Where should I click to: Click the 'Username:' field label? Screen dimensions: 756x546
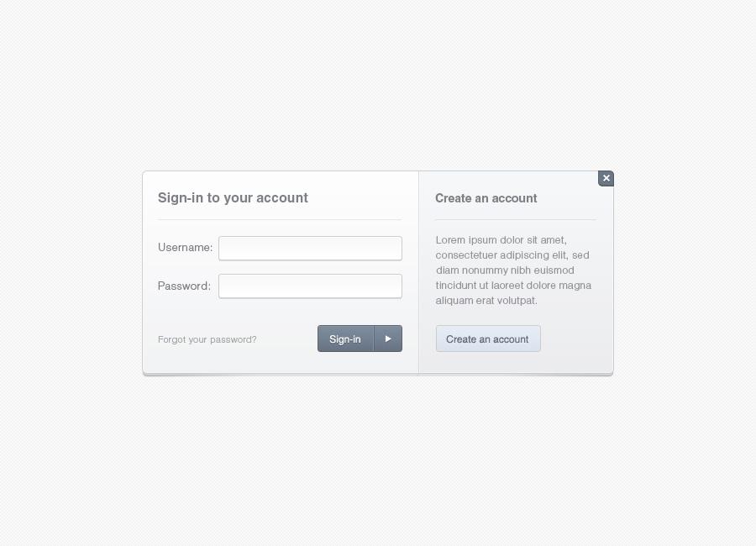[x=185, y=248]
